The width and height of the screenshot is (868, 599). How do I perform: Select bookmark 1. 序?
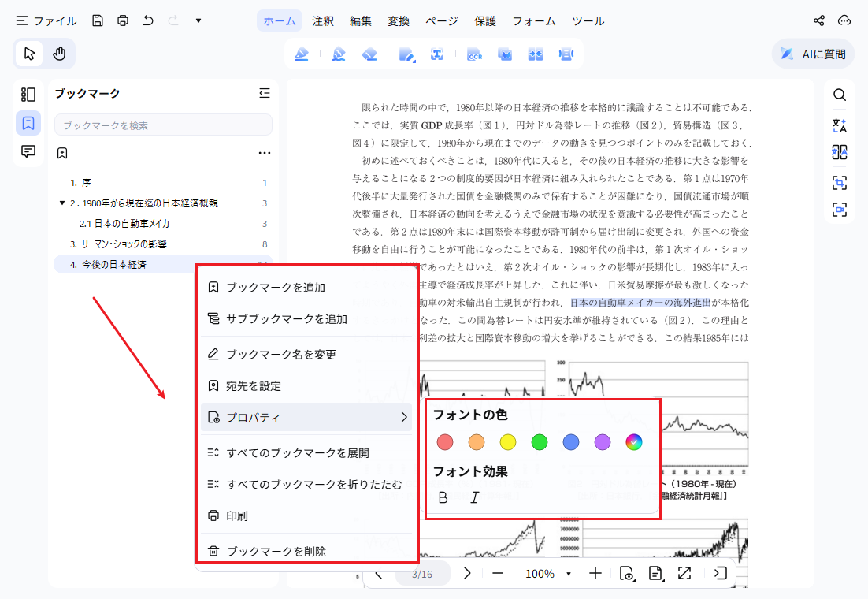coord(163,182)
